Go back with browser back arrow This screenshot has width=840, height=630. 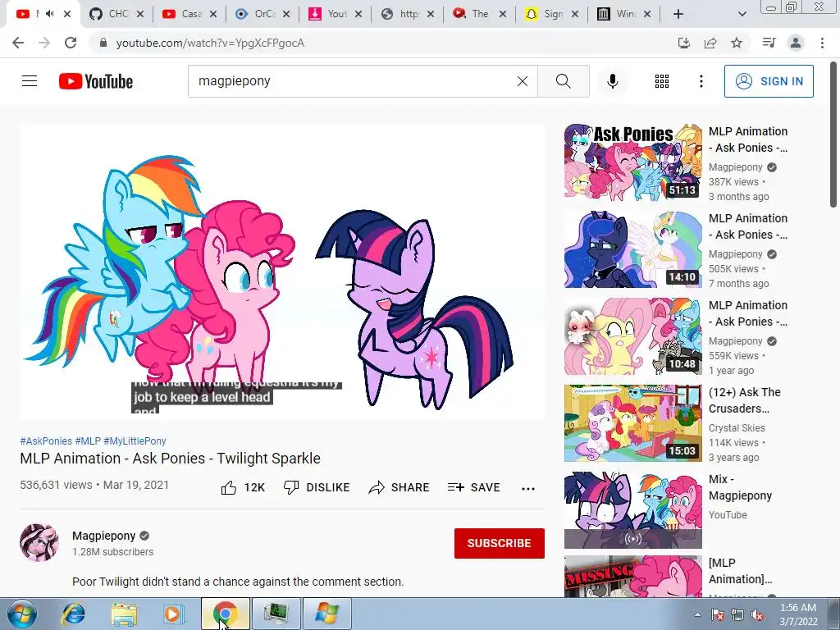tap(18, 43)
